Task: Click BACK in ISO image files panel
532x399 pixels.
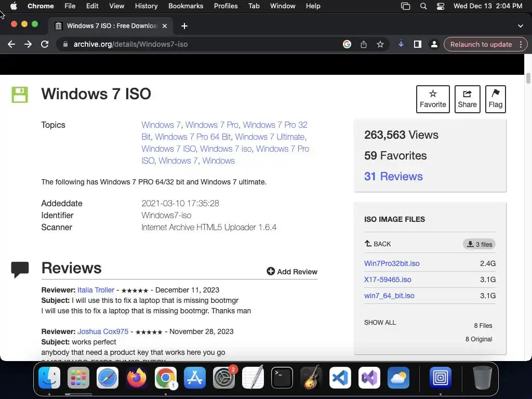Action: pos(378,244)
